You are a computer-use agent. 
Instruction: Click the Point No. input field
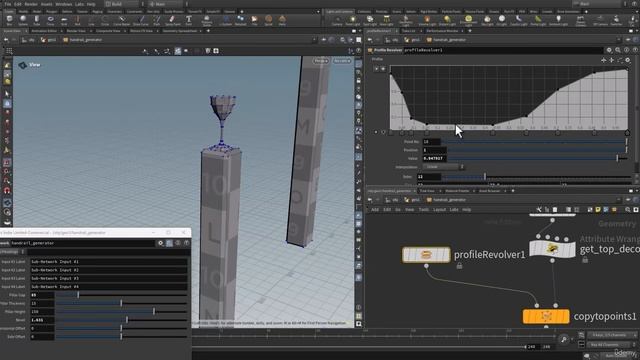(x=431, y=142)
